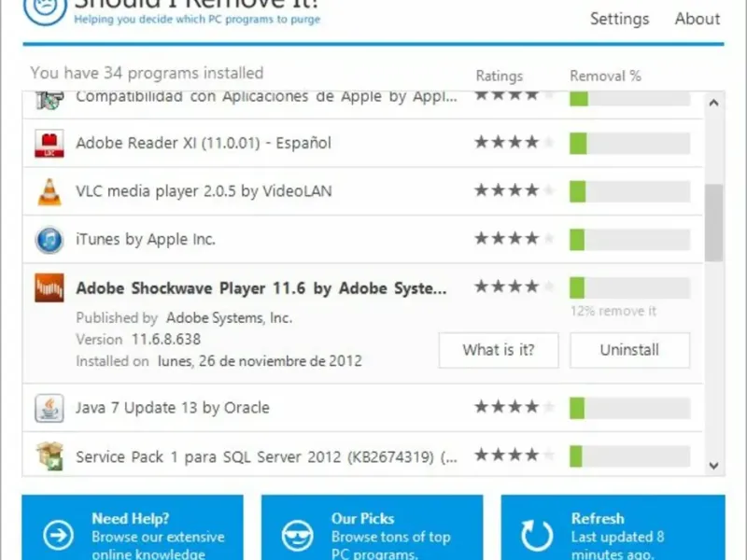Expand the VLC media player 2.0.5 row
Image resolution: width=747 pixels, height=560 pixels.
pyautogui.click(x=363, y=191)
